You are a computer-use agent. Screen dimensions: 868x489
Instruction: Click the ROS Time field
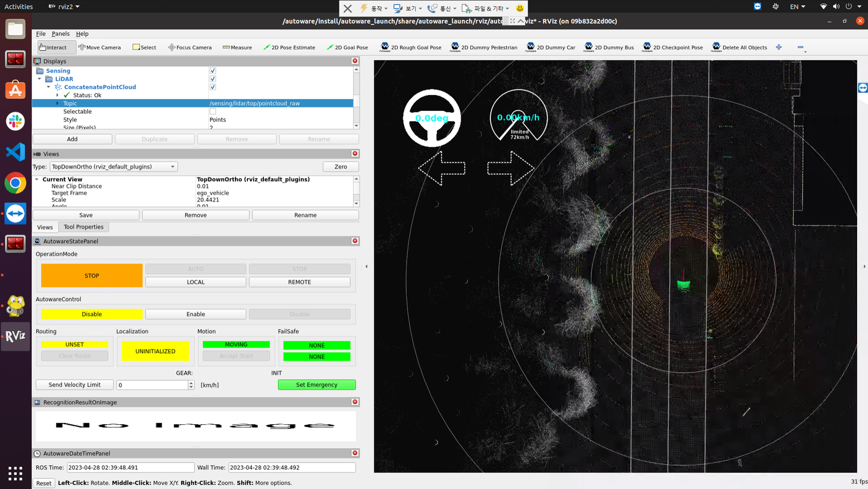point(130,467)
